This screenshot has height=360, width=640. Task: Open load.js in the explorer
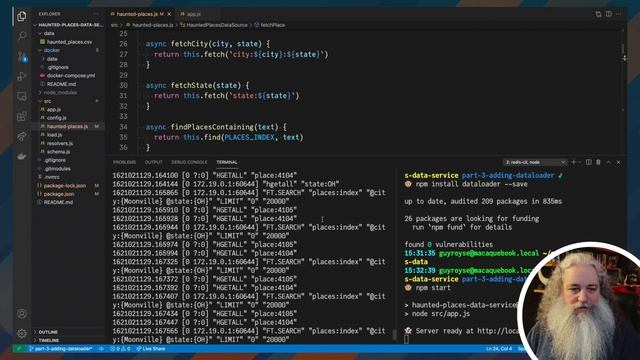pos(54,135)
